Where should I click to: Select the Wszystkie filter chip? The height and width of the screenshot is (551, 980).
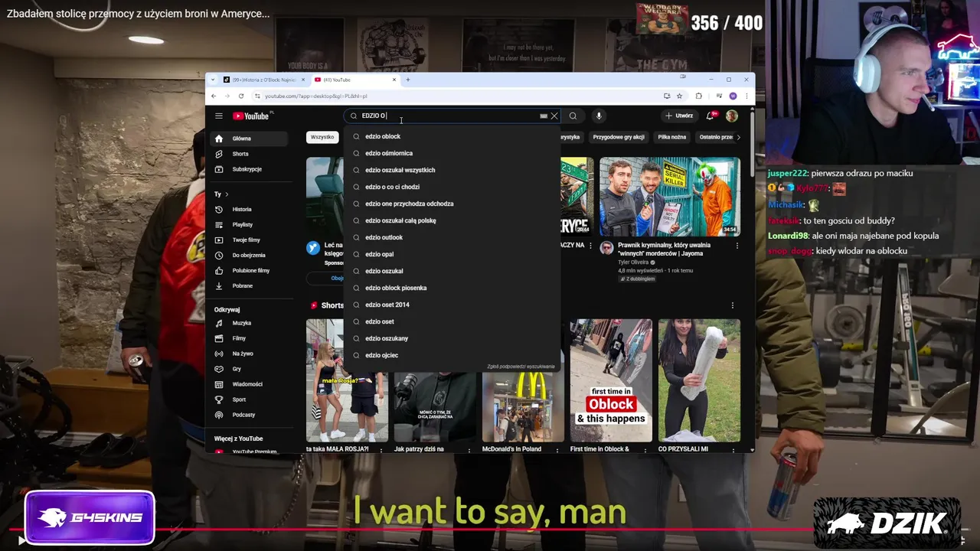click(322, 137)
